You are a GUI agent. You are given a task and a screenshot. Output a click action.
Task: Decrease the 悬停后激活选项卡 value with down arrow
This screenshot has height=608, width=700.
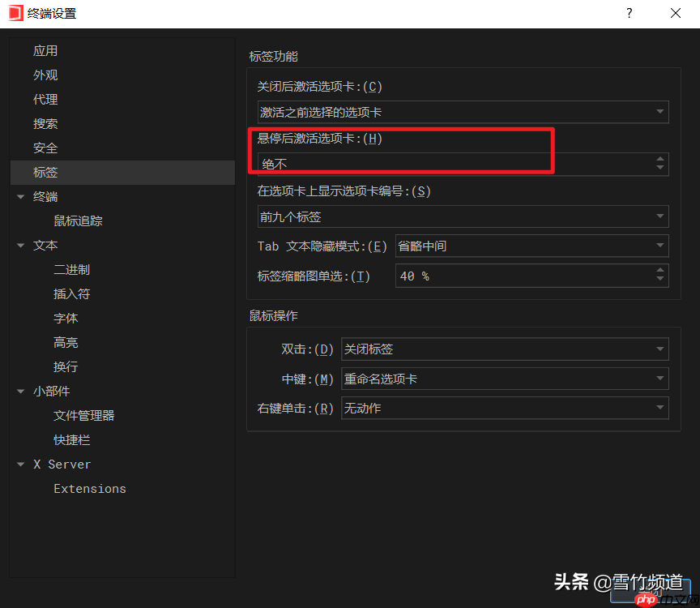coord(659,168)
